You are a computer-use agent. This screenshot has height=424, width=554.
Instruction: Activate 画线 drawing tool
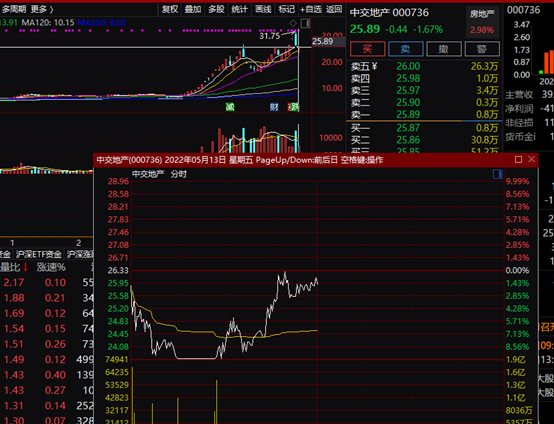pyautogui.click(x=263, y=9)
